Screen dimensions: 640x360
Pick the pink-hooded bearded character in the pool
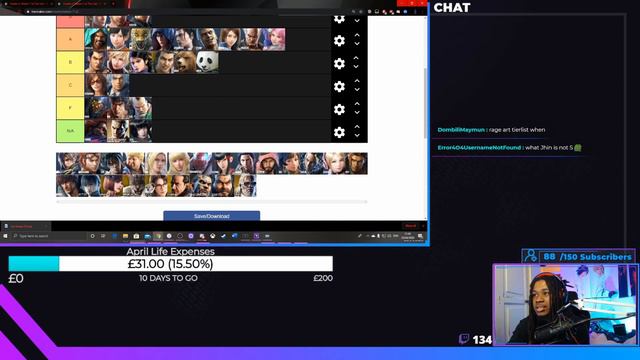tap(267, 164)
